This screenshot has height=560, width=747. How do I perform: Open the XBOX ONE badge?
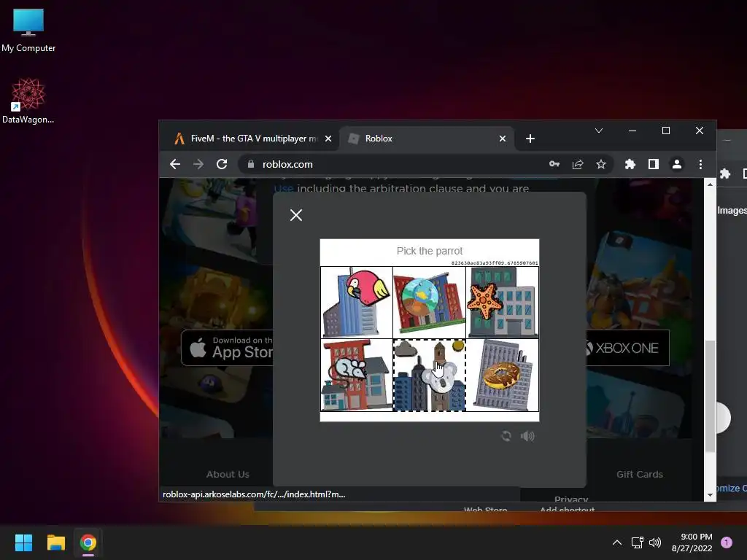click(627, 348)
